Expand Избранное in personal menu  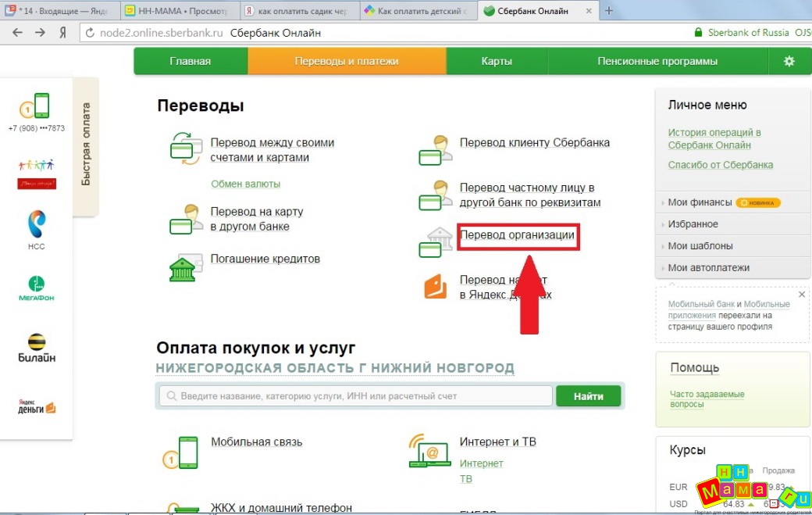693,224
